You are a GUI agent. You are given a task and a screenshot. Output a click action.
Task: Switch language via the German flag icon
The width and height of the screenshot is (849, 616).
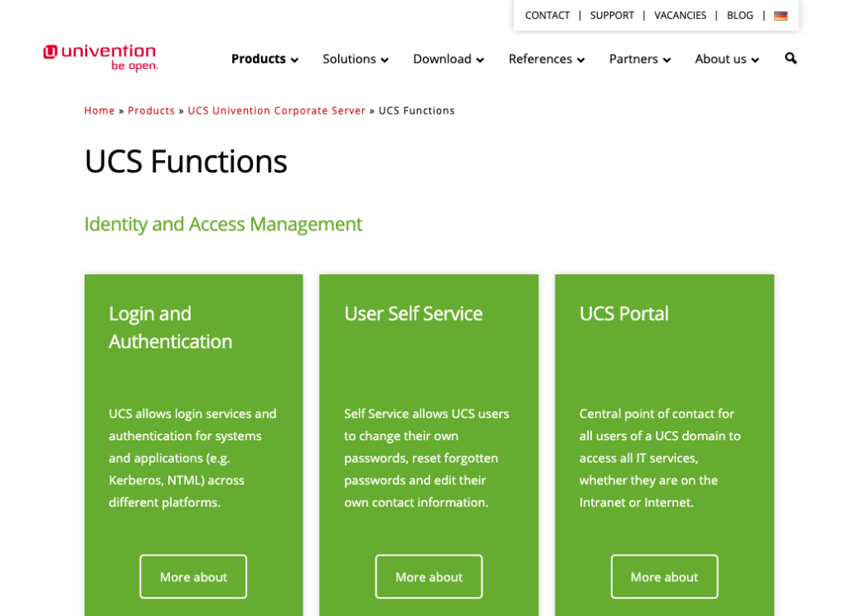click(x=781, y=16)
